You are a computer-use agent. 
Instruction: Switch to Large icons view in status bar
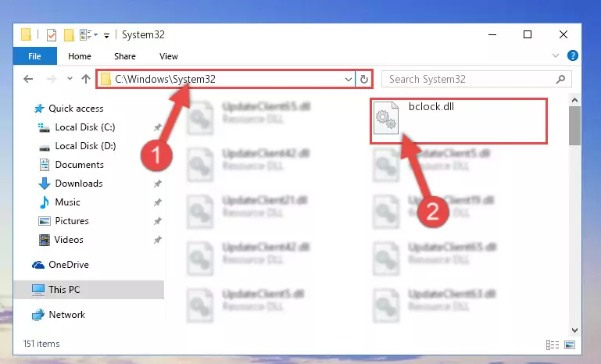(570, 344)
